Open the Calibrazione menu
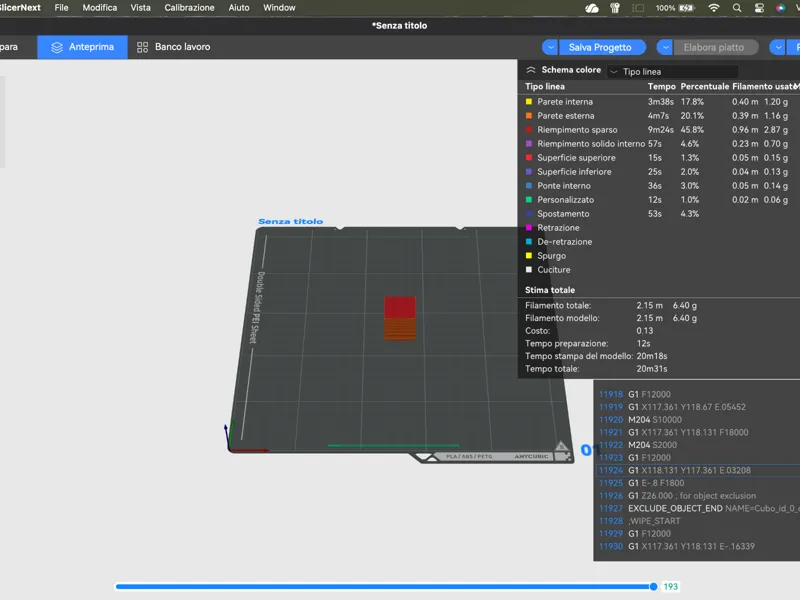This screenshot has width=800, height=600. pyautogui.click(x=189, y=8)
